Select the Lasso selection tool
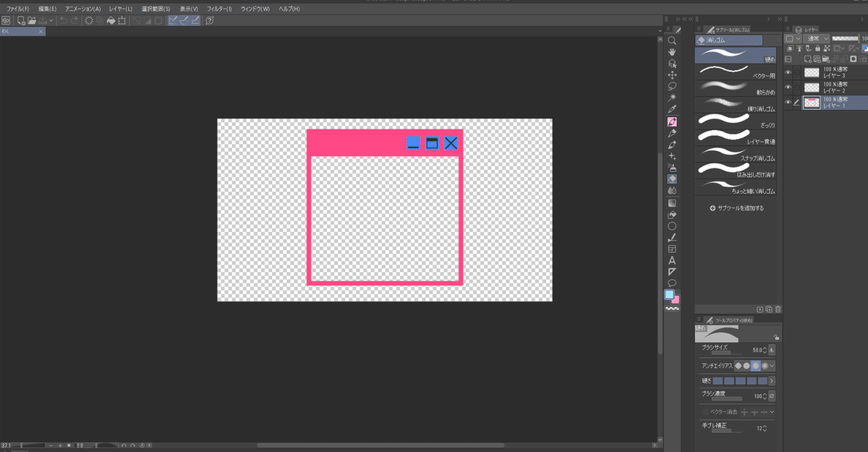Viewport: 868px width, 452px height. click(x=672, y=86)
